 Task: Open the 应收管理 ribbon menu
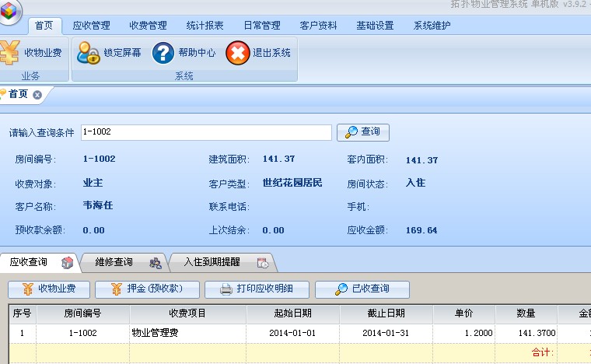91,26
